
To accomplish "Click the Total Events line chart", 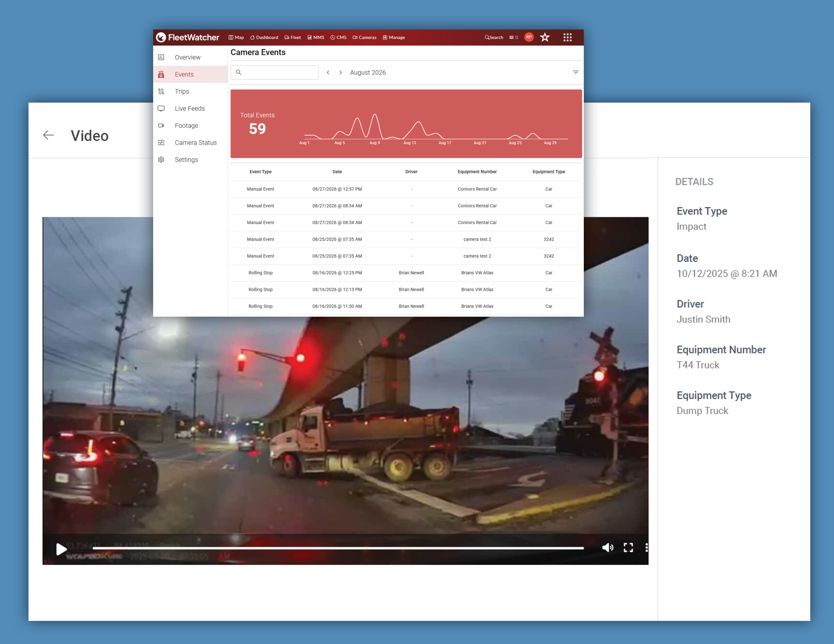I will point(436,127).
